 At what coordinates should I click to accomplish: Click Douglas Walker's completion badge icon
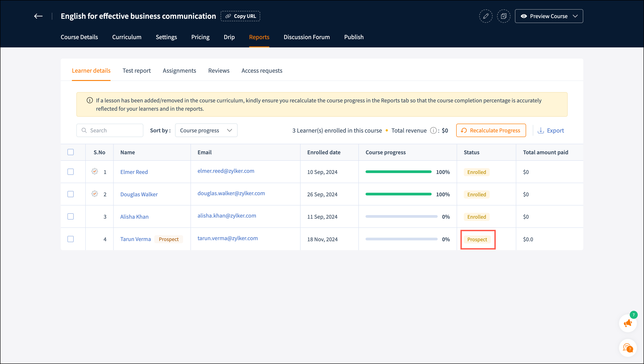coord(94,194)
